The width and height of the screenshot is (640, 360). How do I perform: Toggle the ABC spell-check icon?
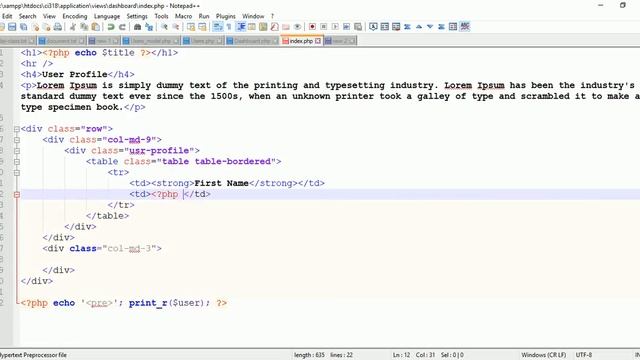[x=464, y=27]
